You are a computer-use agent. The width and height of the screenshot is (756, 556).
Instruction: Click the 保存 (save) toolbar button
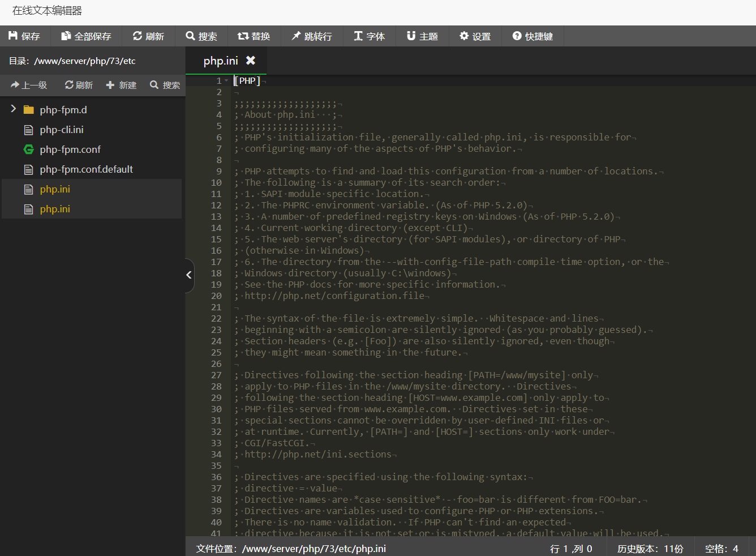[x=24, y=36]
